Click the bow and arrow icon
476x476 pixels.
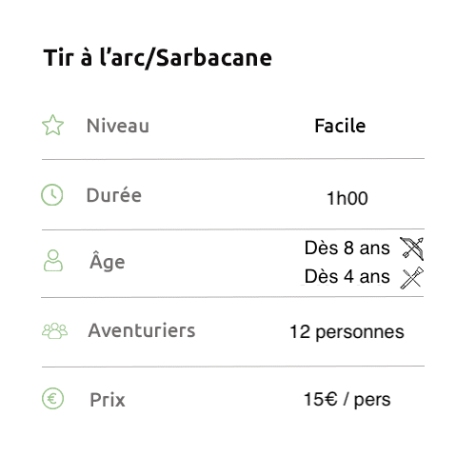(412, 248)
